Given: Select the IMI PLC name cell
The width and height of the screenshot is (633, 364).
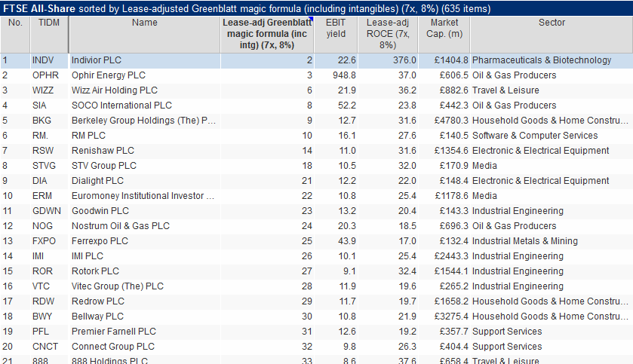Looking at the screenshot, I should coord(145,256).
